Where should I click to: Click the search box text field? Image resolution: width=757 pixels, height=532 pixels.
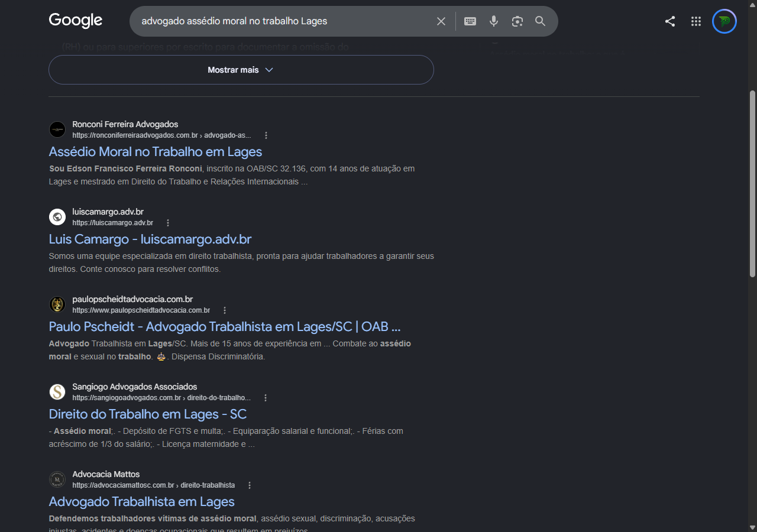pos(284,21)
